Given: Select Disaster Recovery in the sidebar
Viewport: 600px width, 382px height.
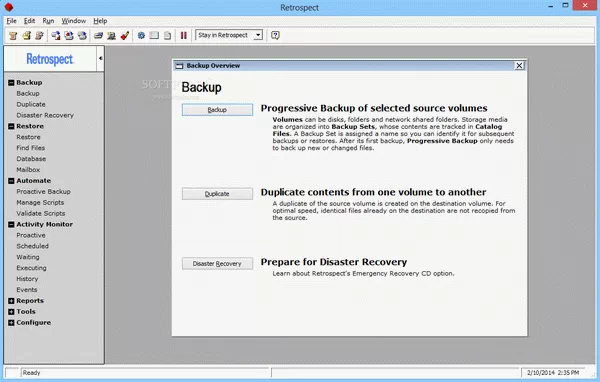Looking at the screenshot, I should [45, 115].
